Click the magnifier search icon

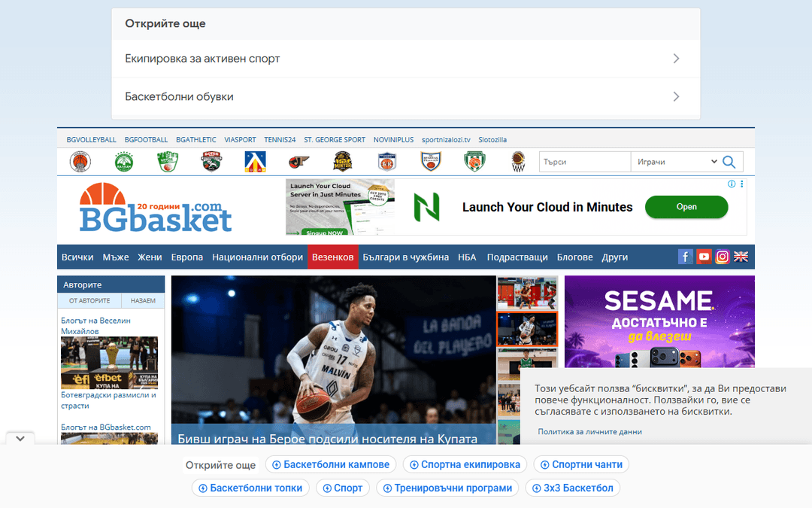pos(729,162)
